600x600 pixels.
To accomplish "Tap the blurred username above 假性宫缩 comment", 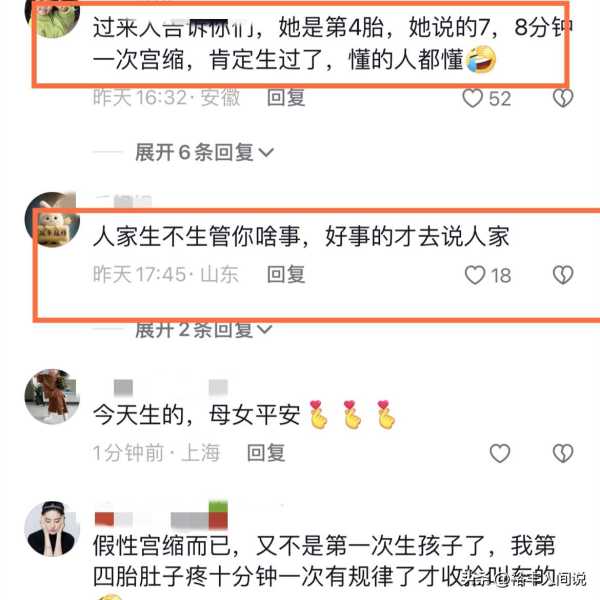I will (x=161, y=516).
